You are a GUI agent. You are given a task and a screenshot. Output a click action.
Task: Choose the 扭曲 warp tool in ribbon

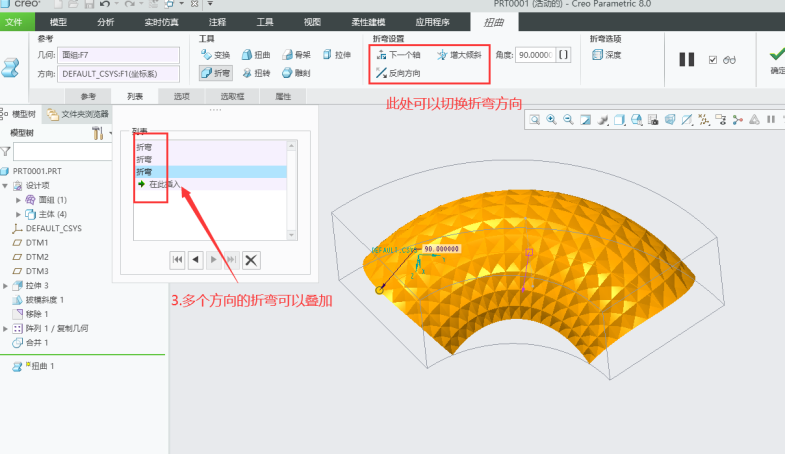point(257,55)
